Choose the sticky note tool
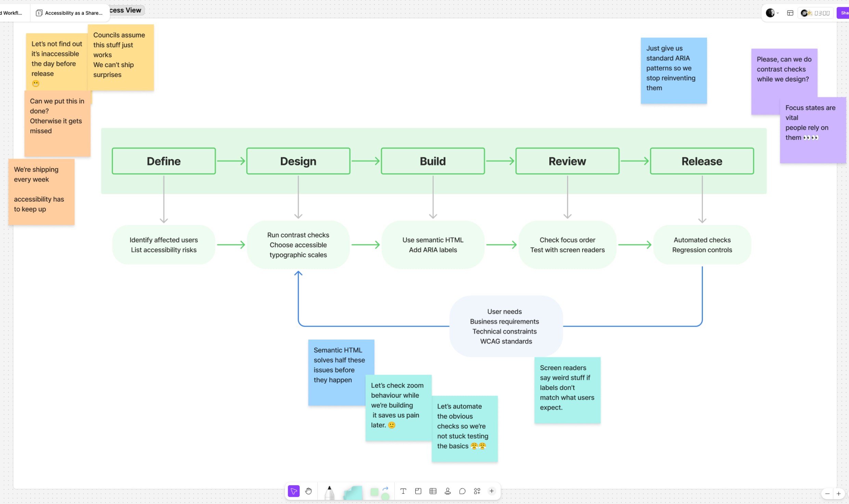Screen dimensions: 849x504 353,493
